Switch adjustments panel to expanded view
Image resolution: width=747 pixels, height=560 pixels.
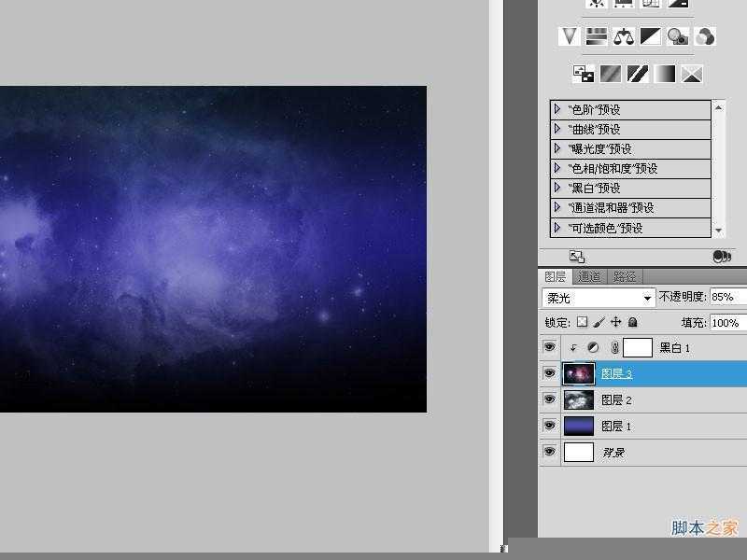577,257
